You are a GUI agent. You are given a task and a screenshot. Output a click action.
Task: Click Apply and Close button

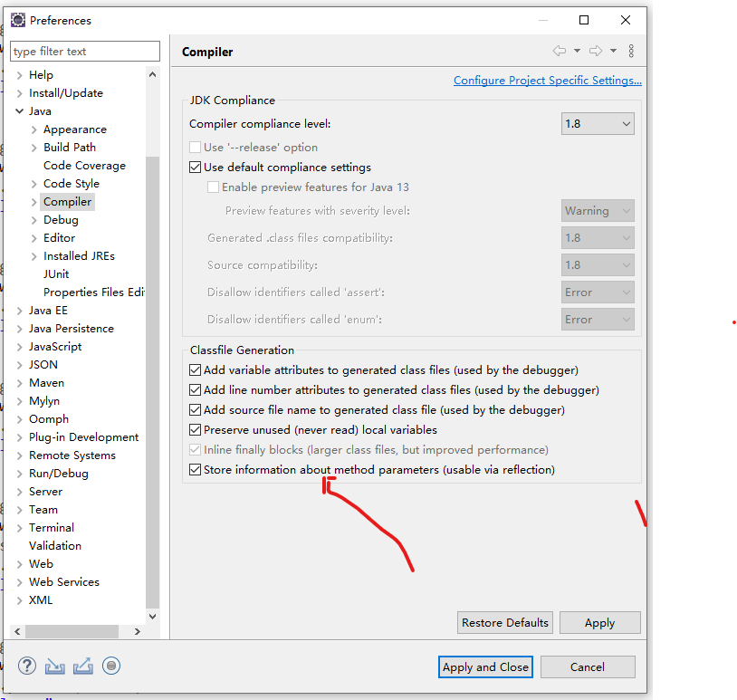(x=485, y=666)
